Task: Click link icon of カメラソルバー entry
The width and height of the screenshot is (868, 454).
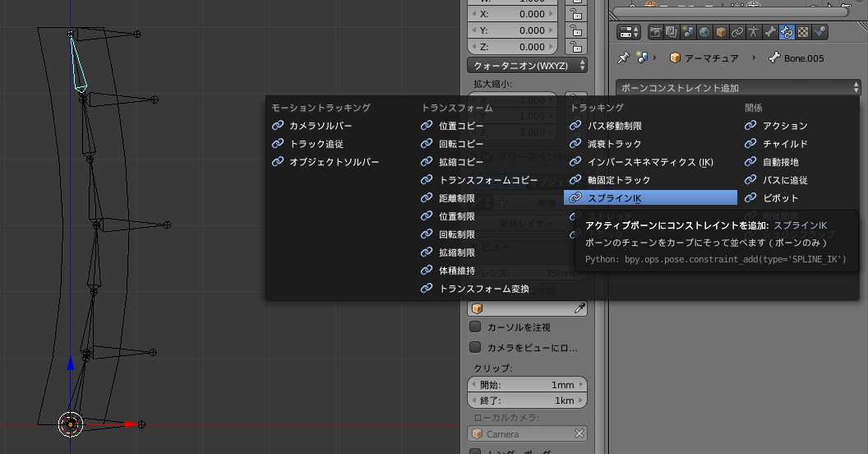Action: tap(278, 126)
